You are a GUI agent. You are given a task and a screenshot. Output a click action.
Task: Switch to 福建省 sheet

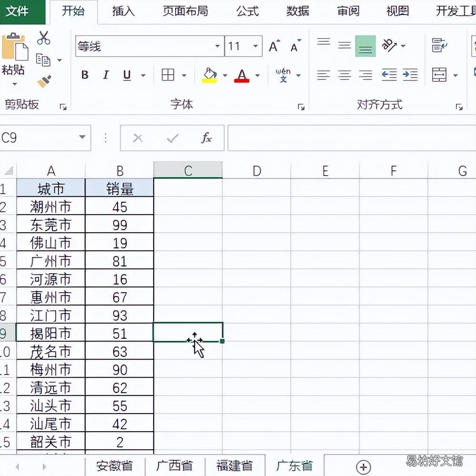(235, 466)
